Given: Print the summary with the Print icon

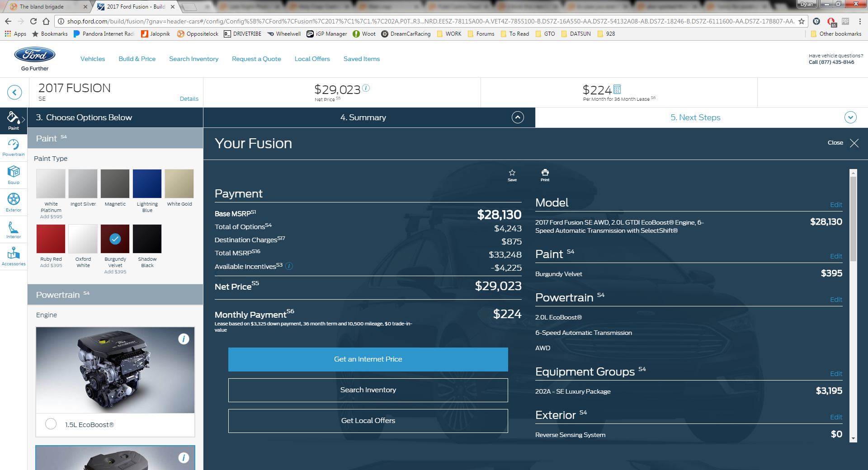Looking at the screenshot, I should pos(545,175).
